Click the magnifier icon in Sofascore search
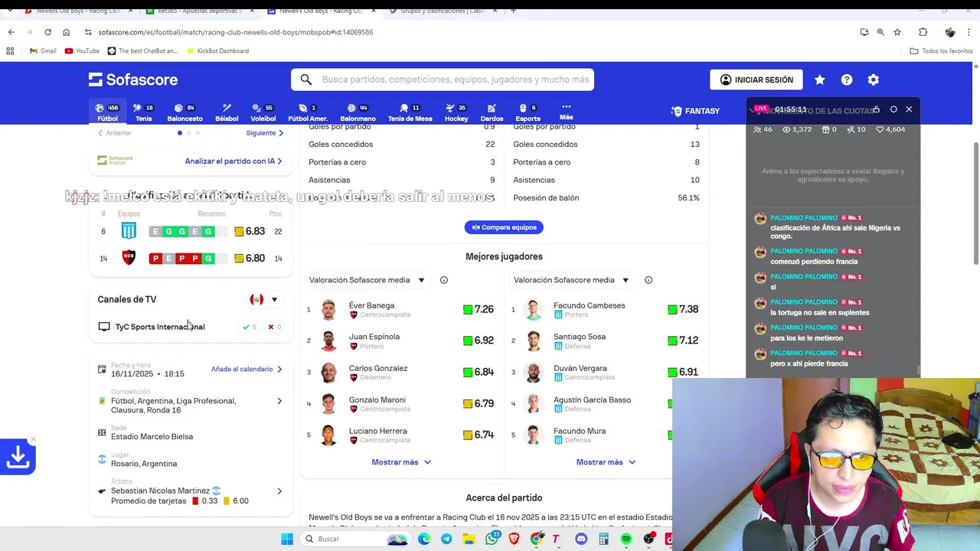980x551 pixels. tap(306, 80)
